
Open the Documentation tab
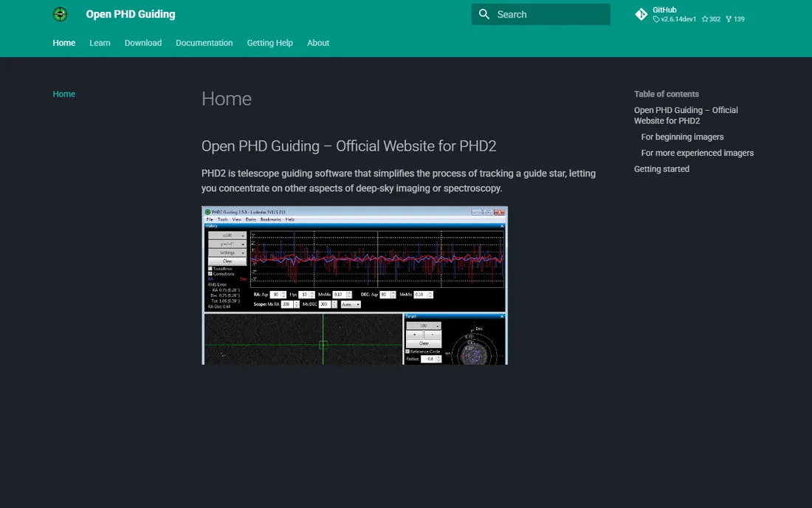(204, 43)
